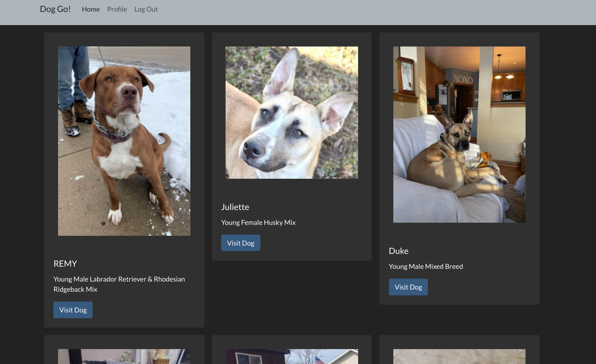Click the bottom-middle dog photo
596x364 pixels.
pos(292,356)
